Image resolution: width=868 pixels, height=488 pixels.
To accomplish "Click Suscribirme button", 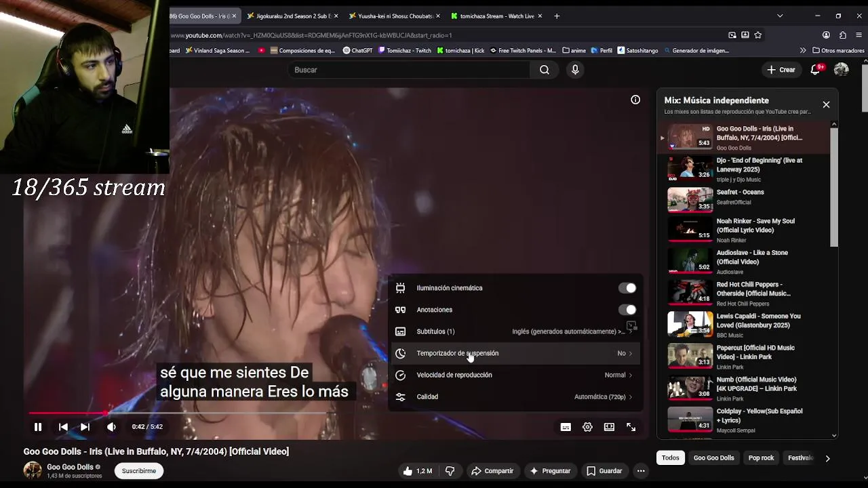I will point(139,471).
